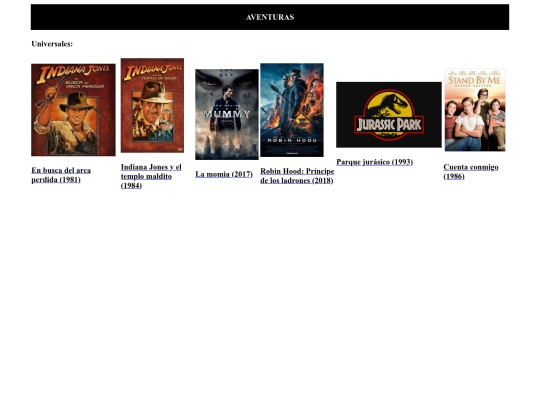The height and width of the screenshot is (405, 540).
Task: Click the Universales: heading text
Action: point(52,44)
